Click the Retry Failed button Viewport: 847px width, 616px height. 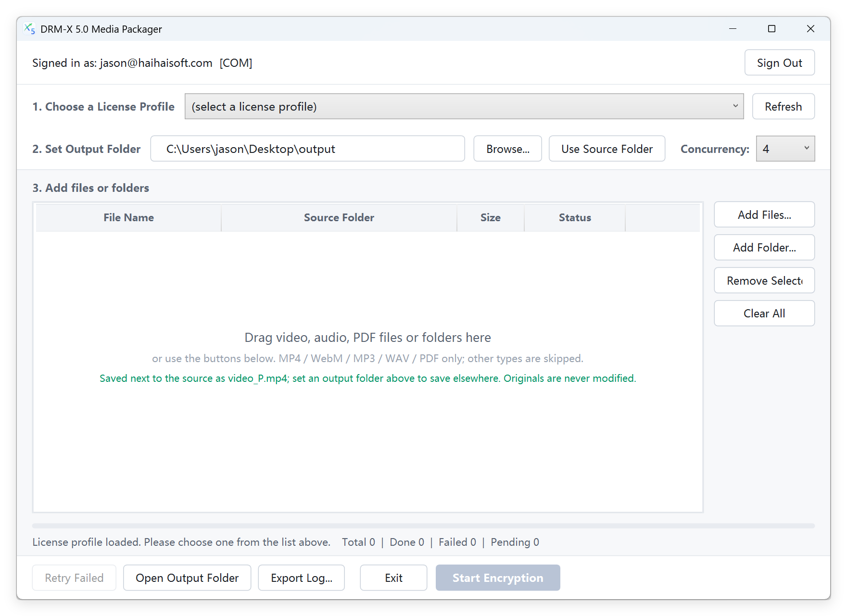click(x=74, y=578)
